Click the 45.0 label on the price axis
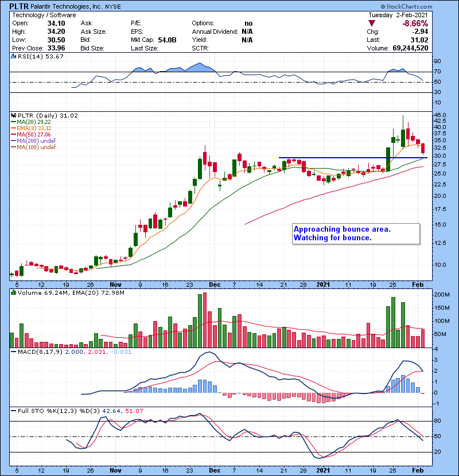459x476 pixels. pyautogui.click(x=441, y=115)
